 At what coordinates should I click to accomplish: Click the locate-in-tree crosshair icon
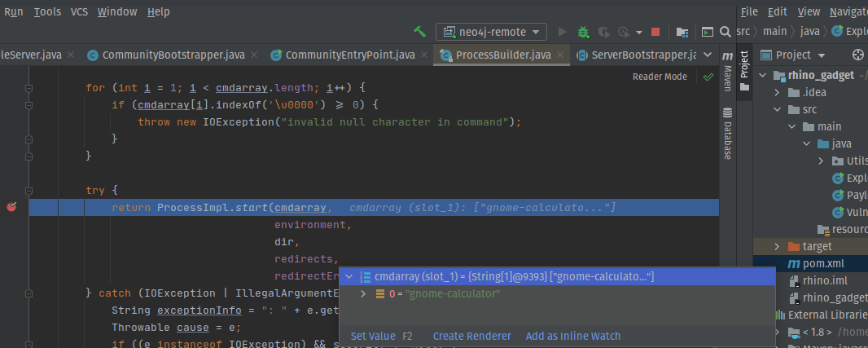[x=857, y=55]
